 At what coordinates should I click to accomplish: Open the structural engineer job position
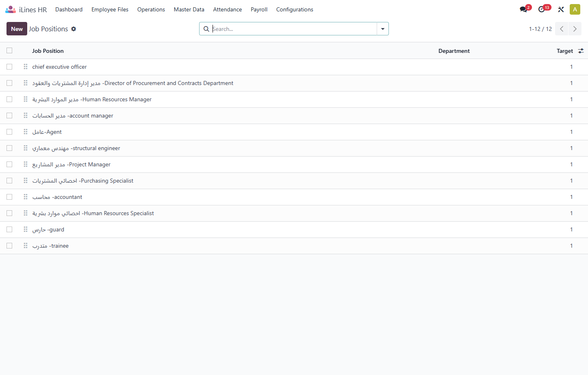[76, 148]
